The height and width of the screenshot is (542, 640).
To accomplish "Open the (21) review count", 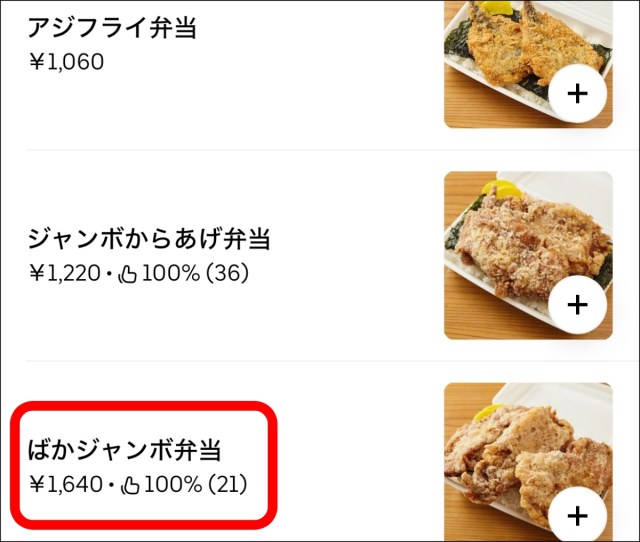I will click(x=227, y=486).
